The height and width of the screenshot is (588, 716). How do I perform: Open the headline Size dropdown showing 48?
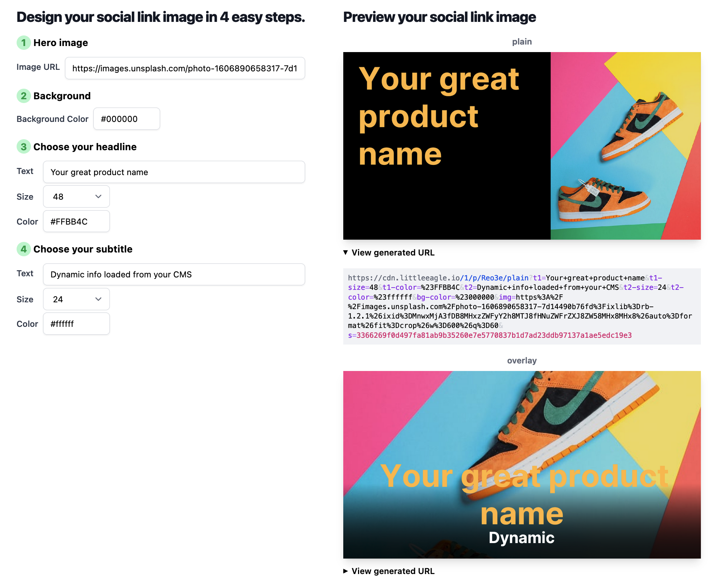pyautogui.click(x=76, y=197)
